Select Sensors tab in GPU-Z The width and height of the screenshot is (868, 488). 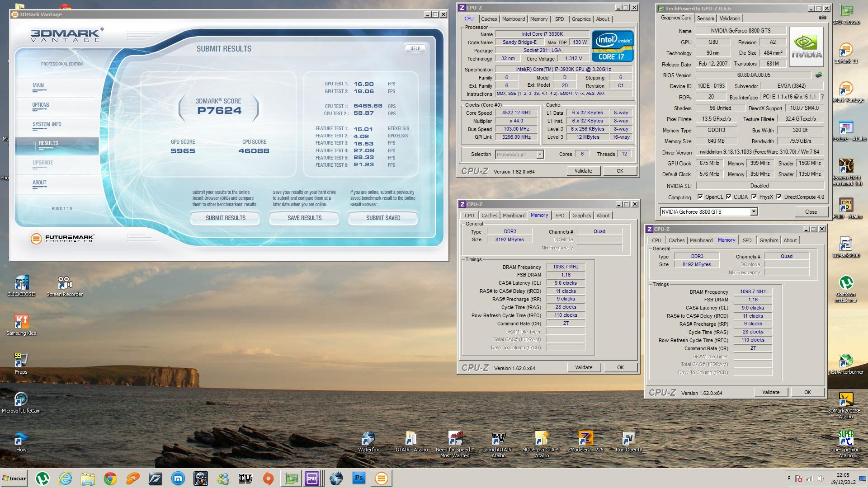[x=705, y=19]
